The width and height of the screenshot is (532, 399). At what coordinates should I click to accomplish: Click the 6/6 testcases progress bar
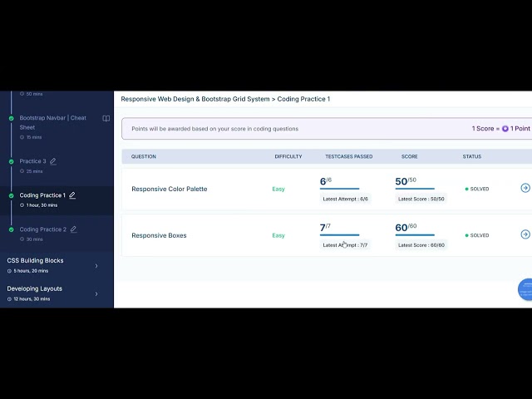[x=339, y=189]
